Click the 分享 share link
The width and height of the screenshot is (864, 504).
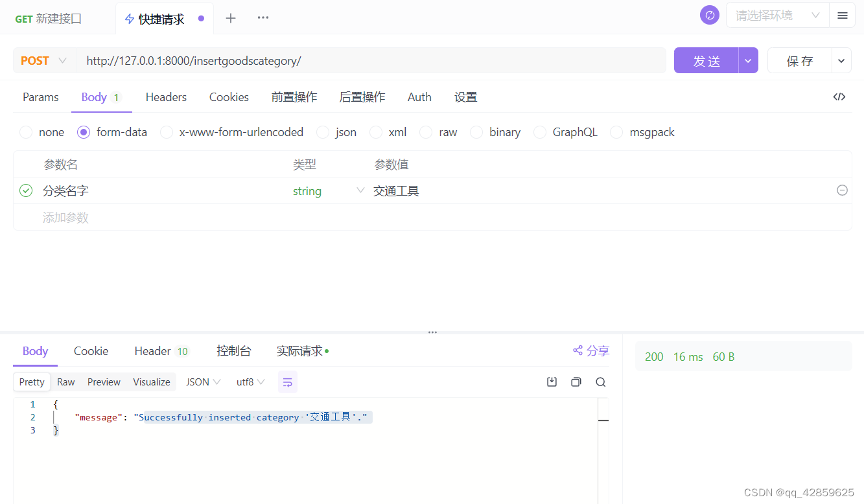(x=598, y=350)
